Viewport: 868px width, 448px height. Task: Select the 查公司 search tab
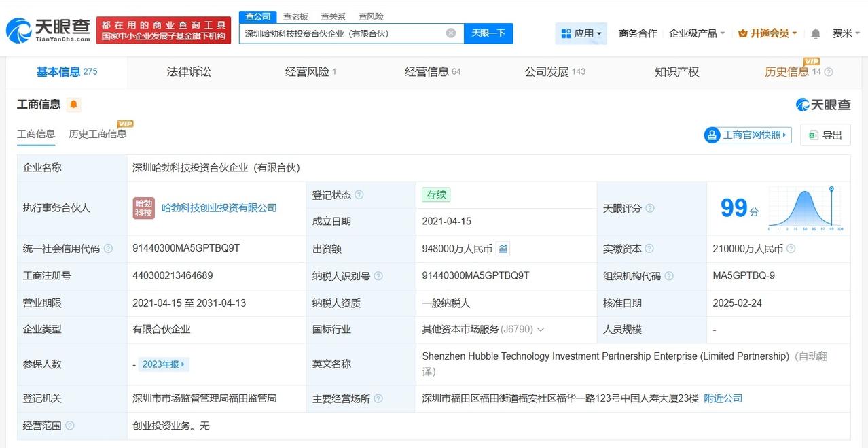(257, 16)
